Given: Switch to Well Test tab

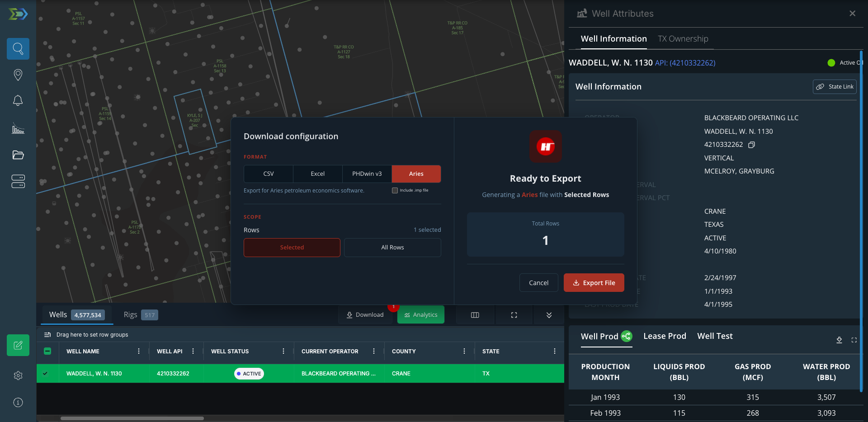Looking at the screenshot, I should pos(715,336).
